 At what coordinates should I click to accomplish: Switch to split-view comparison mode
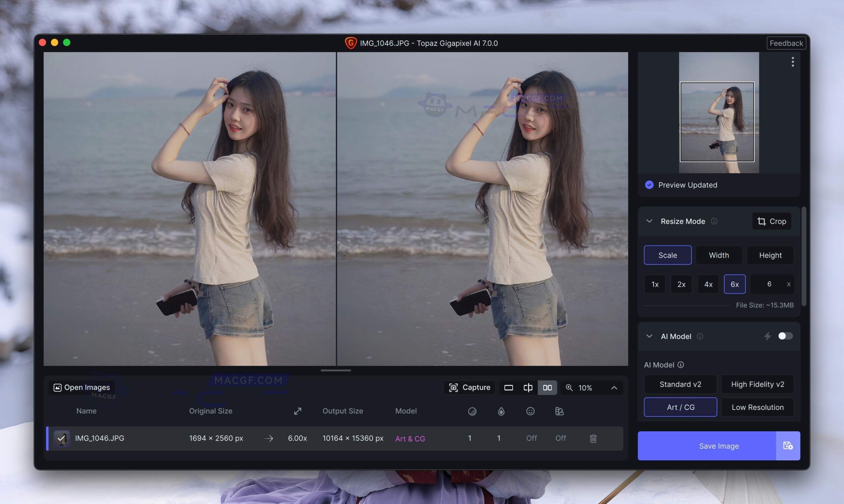click(x=527, y=387)
